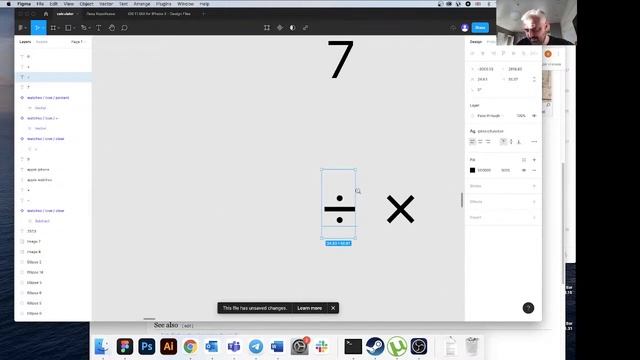Select the Hand tool
The width and height of the screenshot is (640, 360).
pos(112,28)
